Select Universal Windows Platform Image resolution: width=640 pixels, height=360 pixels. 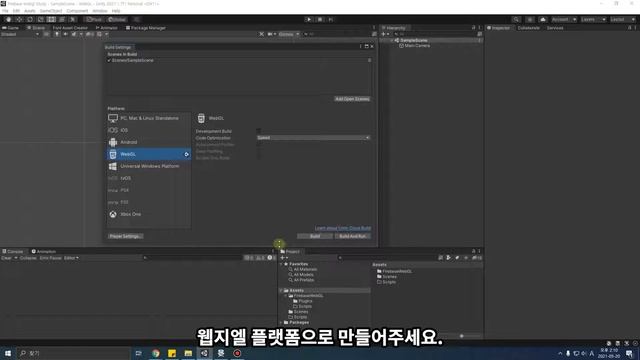149,166
